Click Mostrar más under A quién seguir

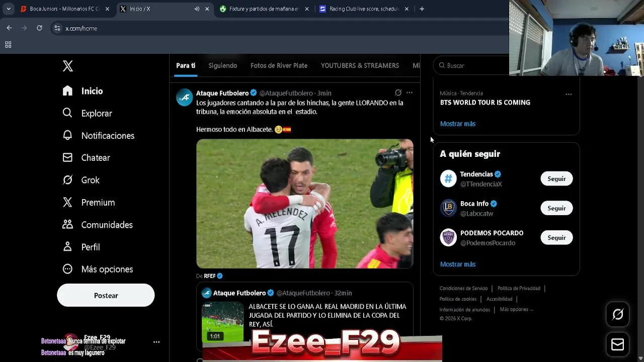coord(458,264)
